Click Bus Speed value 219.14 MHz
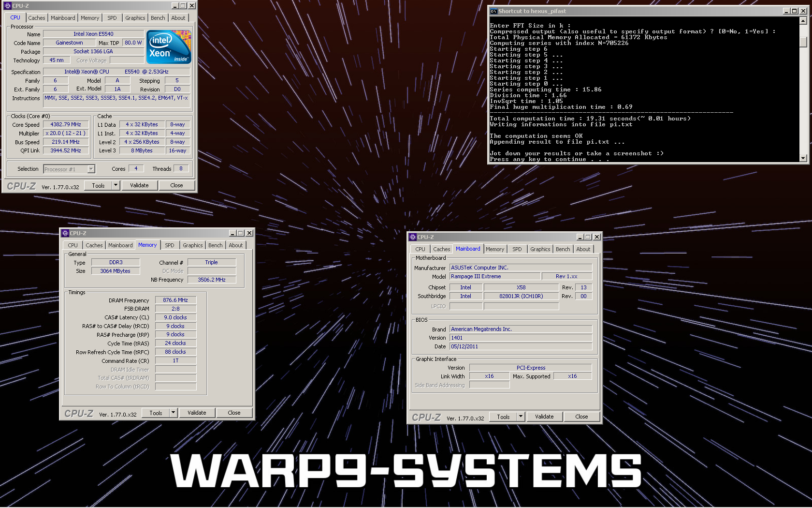The image size is (812, 508). tap(66, 142)
